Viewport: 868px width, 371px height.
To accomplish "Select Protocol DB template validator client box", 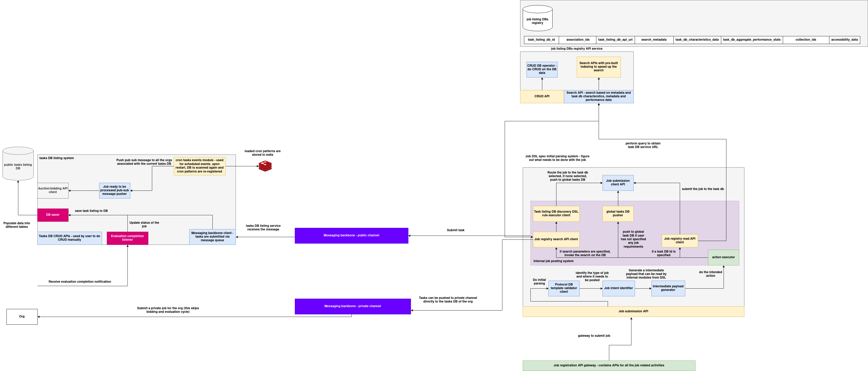I will (x=564, y=288).
